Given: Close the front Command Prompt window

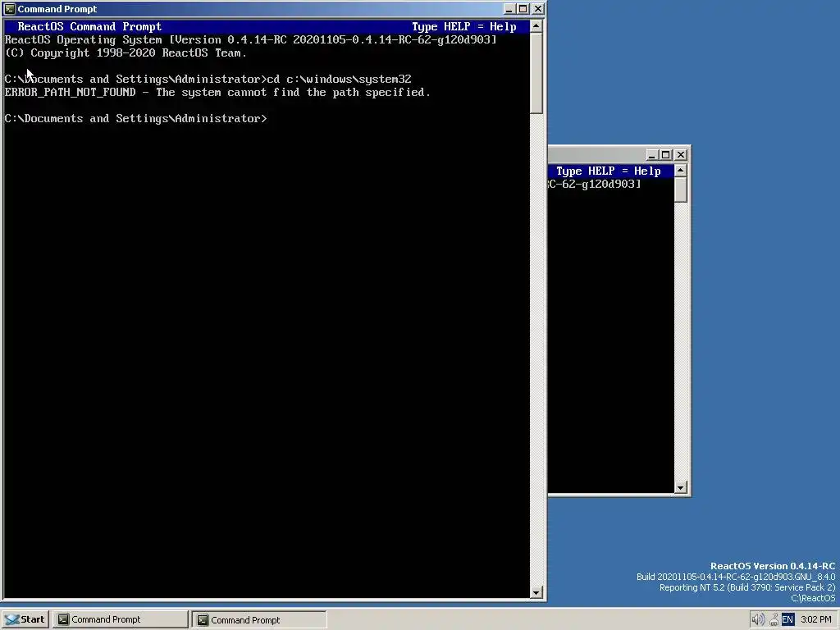Looking at the screenshot, I should (x=538, y=9).
